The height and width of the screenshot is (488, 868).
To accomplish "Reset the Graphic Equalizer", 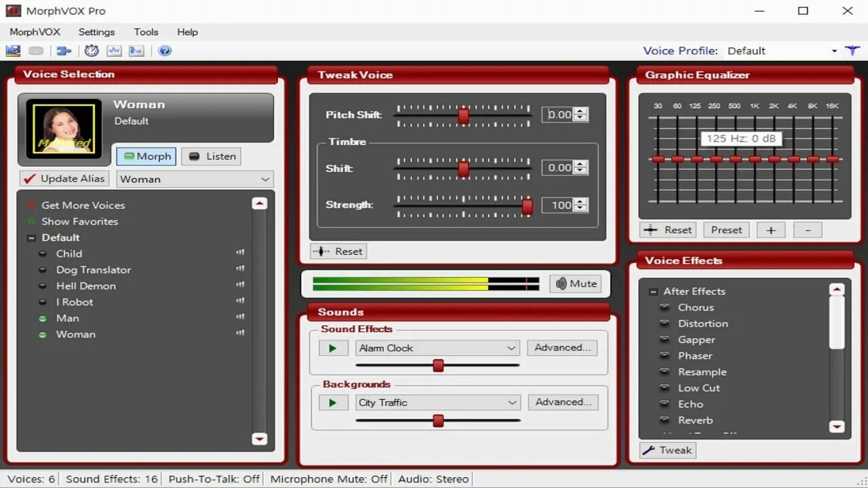I will [669, 230].
